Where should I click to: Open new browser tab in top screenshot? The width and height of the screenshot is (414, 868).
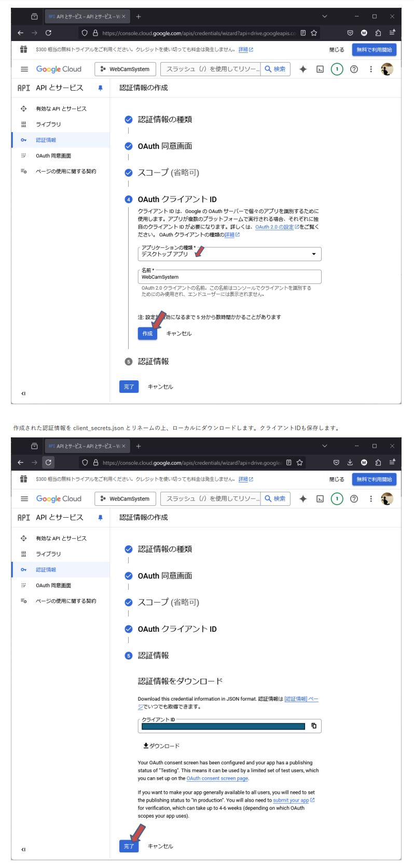[x=139, y=16]
